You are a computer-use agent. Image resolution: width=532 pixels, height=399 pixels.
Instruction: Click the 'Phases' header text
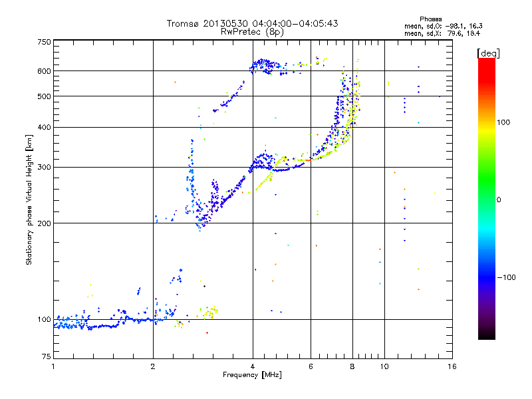430,19
